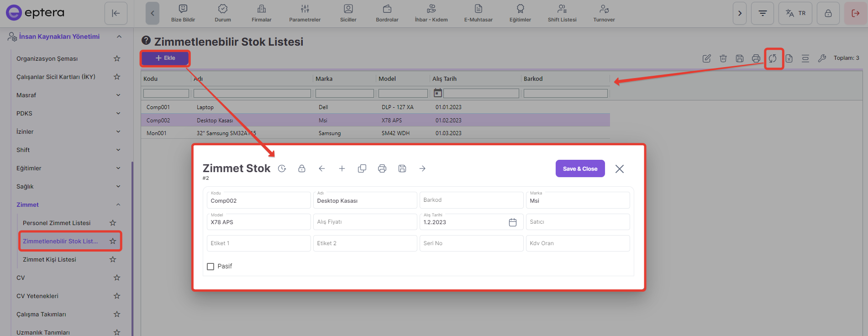Collapse the Zimmet sidebar section
The image size is (868, 336).
coord(118,205)
